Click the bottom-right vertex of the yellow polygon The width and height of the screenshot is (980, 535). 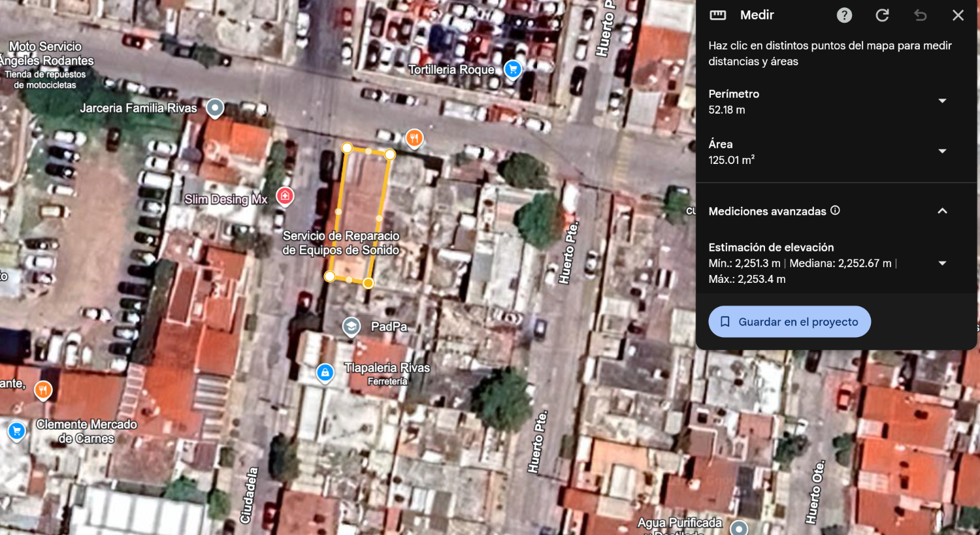pyautogui.click(x=368, y=283)
